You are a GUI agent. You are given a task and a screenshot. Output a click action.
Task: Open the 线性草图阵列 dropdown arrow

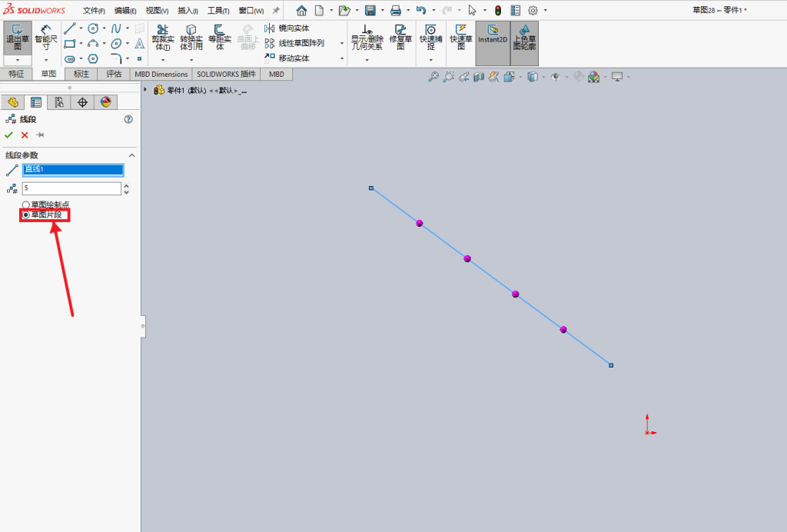(x=342, y=43)
